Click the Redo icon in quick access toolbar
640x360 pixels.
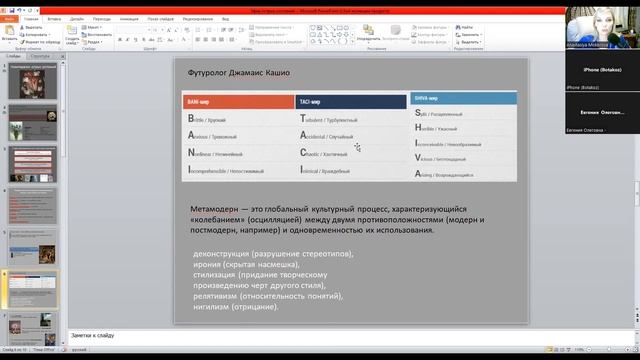[x=29, y=11]
